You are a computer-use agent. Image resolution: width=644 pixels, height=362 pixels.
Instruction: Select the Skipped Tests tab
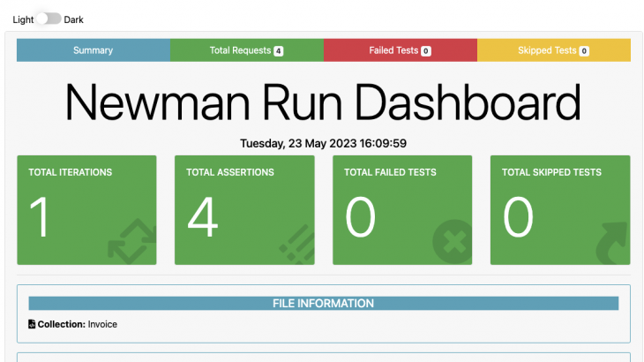(547, 50)
